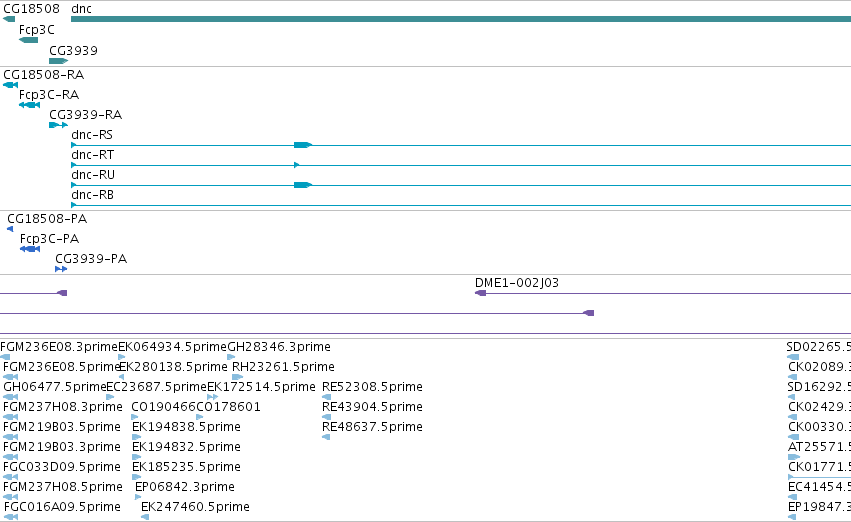Select the CG3939-RA transcript label
The height and width of the screenshot is (522, 851).
click(x=86, y=115)
